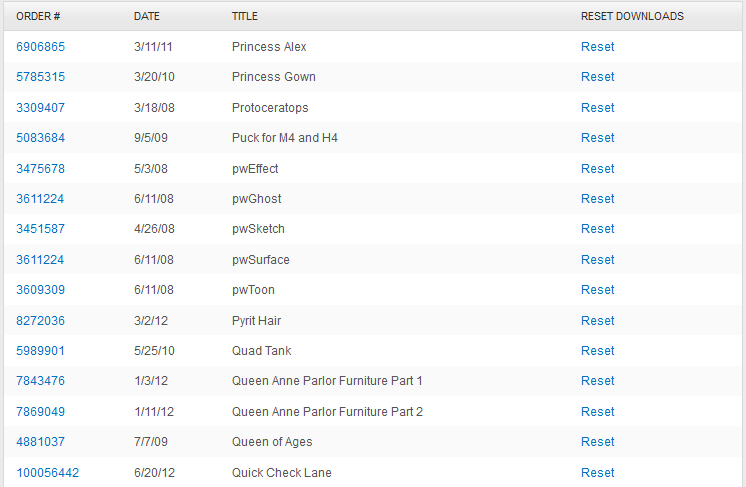View order 3609309 for pwToon
The height and width of the screenshot is (487, 746).
coord(40,290)
